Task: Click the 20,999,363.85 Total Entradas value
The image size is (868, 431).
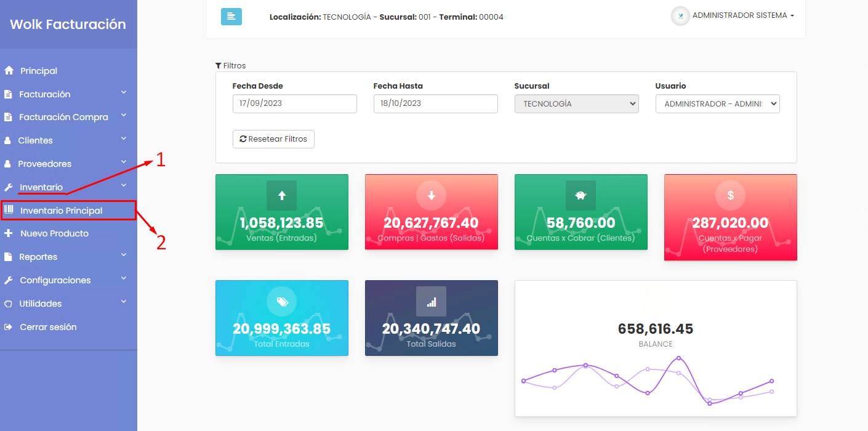Action: [282, 329]
